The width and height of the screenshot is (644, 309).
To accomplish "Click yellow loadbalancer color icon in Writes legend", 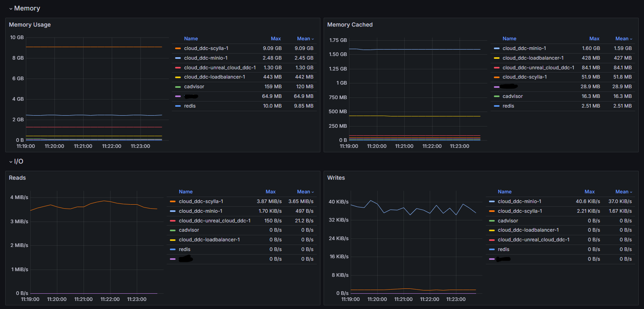I will [x=492, y=230].
